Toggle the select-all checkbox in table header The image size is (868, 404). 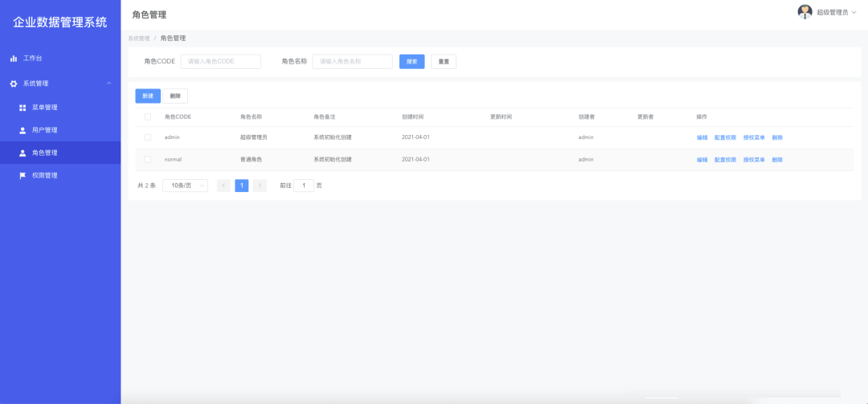point(148,116)
